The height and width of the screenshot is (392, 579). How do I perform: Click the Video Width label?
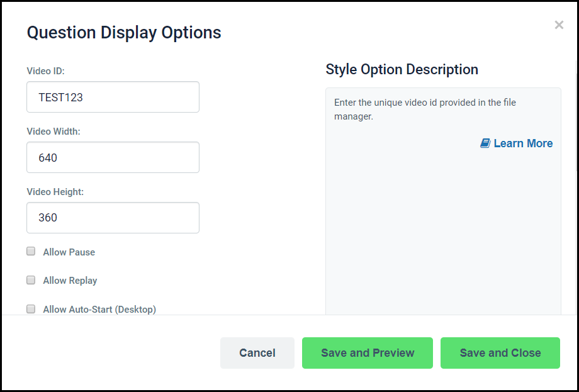[53, 132]
